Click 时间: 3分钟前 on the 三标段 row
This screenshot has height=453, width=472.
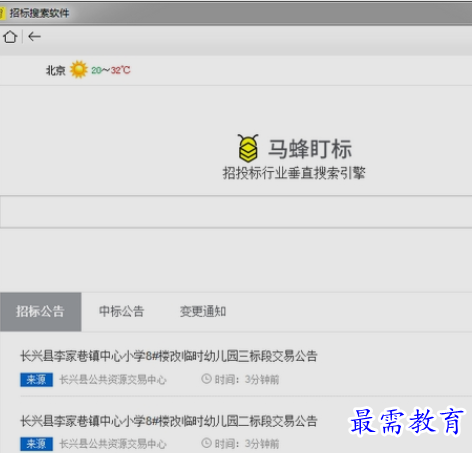click(x=247, y=379)
